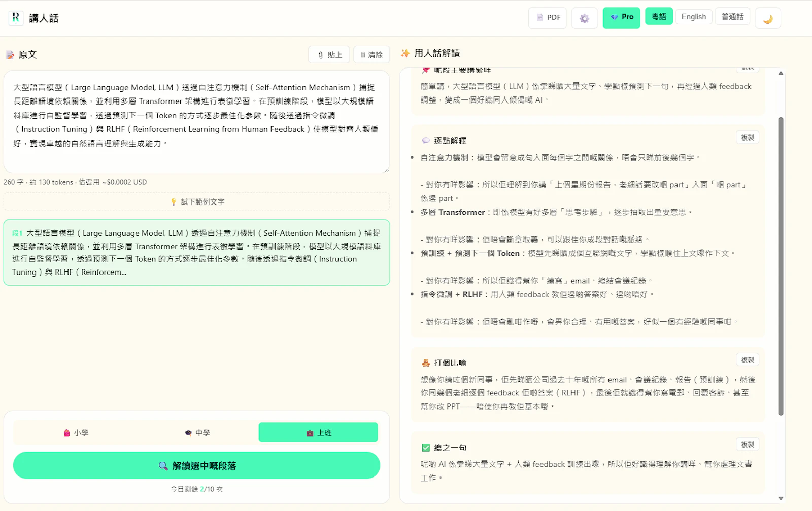The width and height of the screenshot is (812, 511).
Task: Select the 段1 paragraph card
Action: tap(196, 253)
